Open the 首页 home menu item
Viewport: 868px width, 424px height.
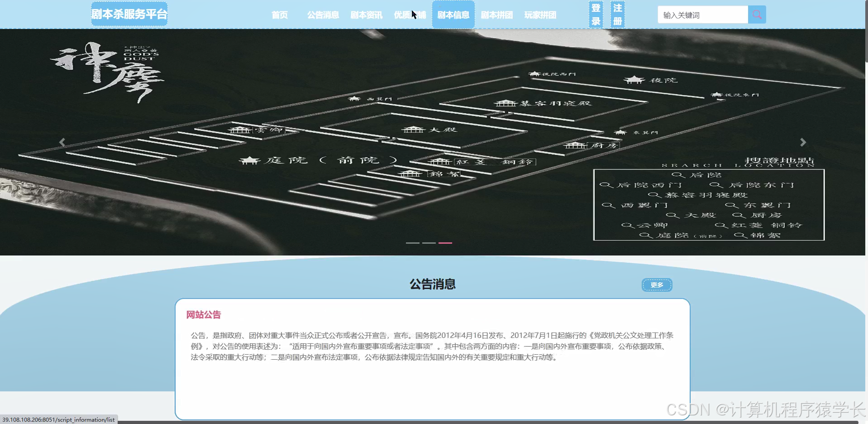280,15
